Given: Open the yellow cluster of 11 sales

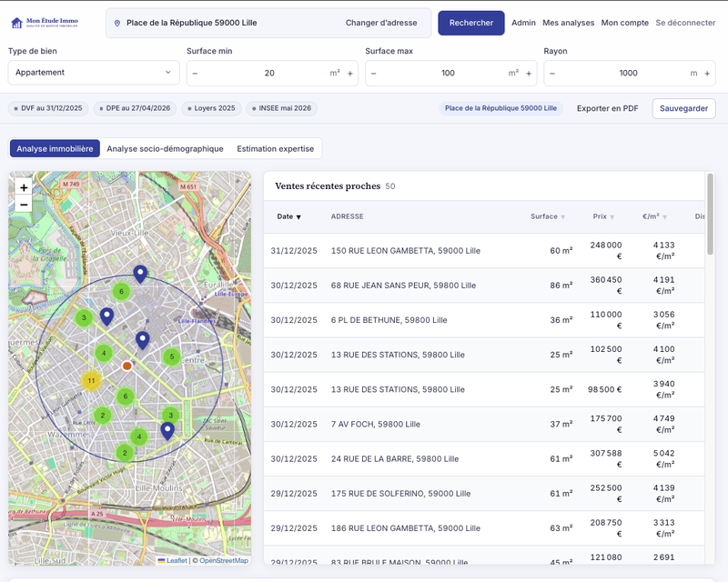Looking at the screenshot, I should [x=91, y=381].
